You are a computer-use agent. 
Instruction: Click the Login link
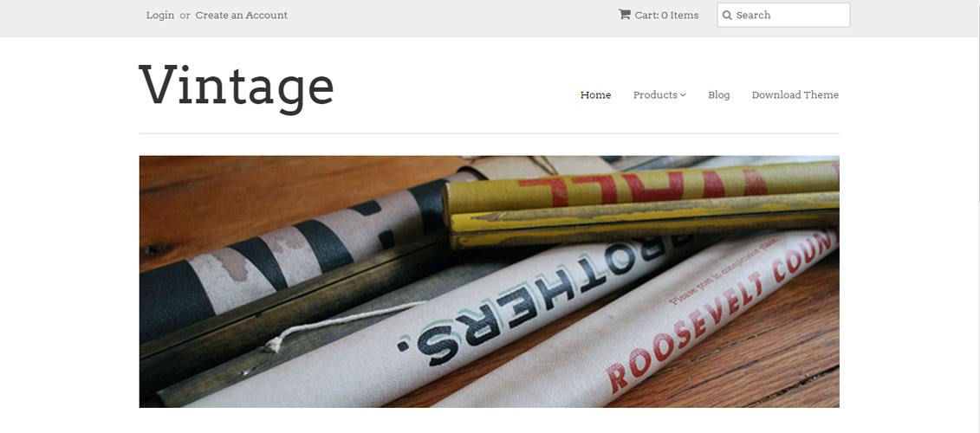(x=160, y=15)
